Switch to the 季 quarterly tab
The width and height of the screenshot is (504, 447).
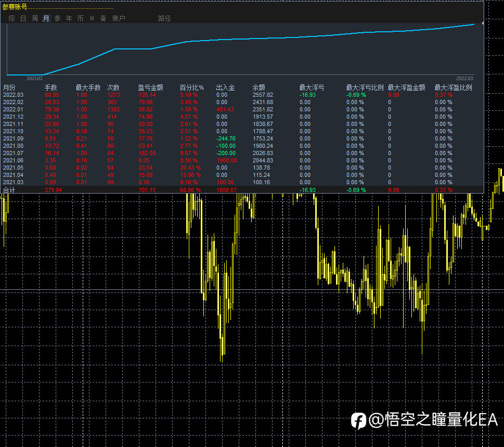tap(58, 19)
